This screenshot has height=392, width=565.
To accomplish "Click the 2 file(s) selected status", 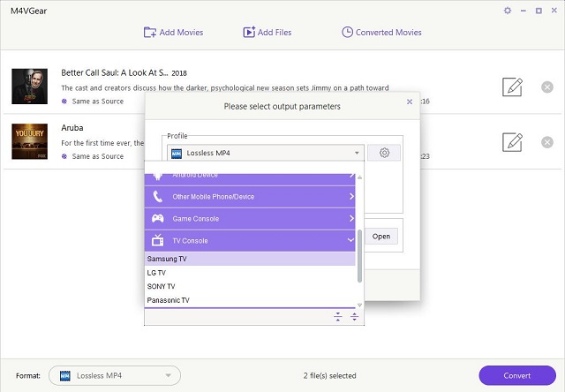I will coord(329,376).
